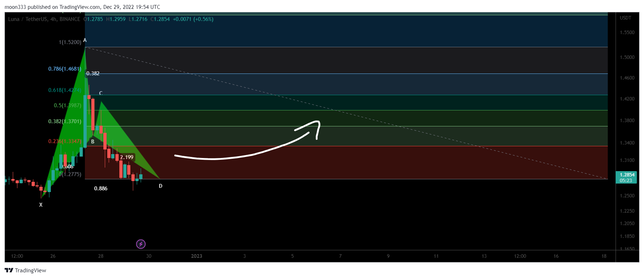The image size is (644, 278).
Task: Click the date 30 on time axis
Action: click(x=149, y=256)
